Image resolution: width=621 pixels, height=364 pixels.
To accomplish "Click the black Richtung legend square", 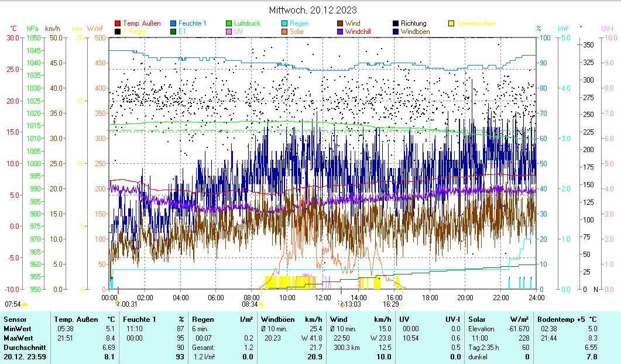I will point(396,23).
